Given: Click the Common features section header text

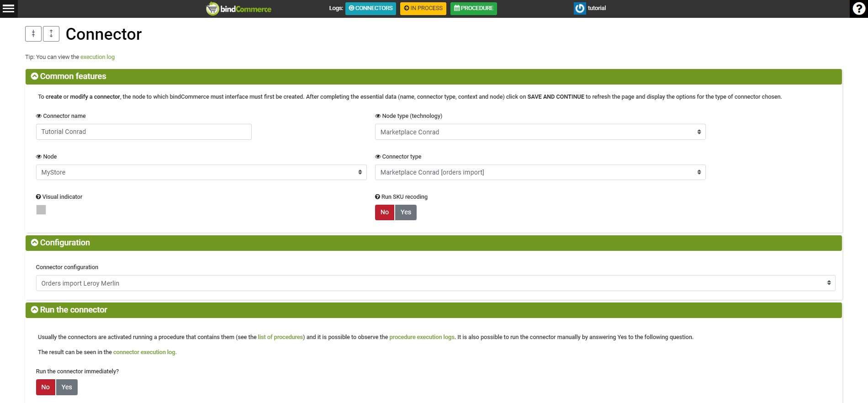Looking at the screenshot, I should [x=73, y=76].
